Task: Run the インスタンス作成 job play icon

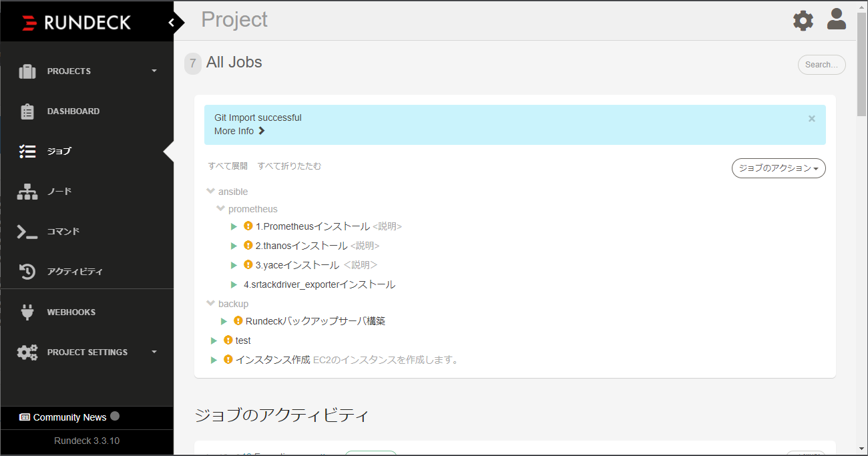Action: tap(214, 360)
